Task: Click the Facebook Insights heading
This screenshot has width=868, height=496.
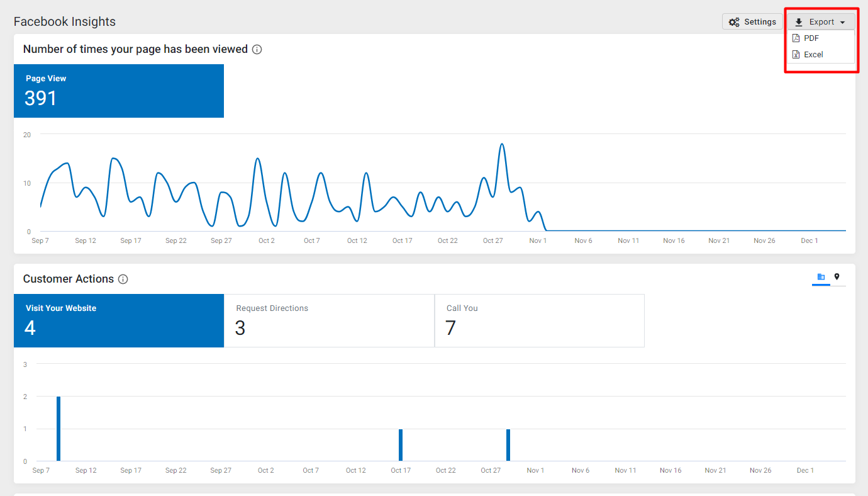Action: 65,22
